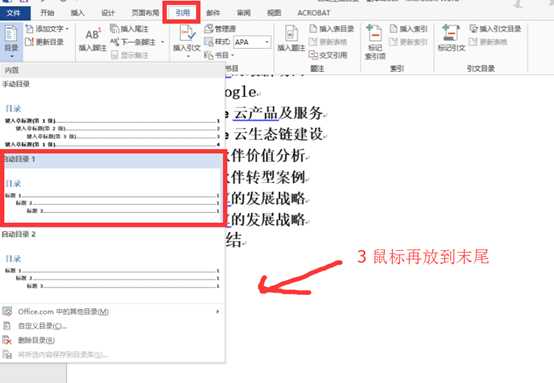This screenshot has width=554, height=383.
Task: Switch to the 邮件 ribbon tab
Action: (213, 13)
